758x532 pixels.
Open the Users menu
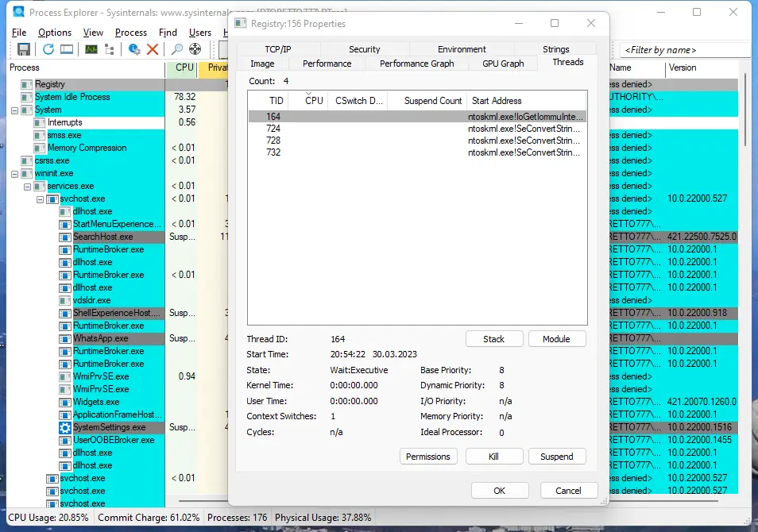[x=199, y=33]
